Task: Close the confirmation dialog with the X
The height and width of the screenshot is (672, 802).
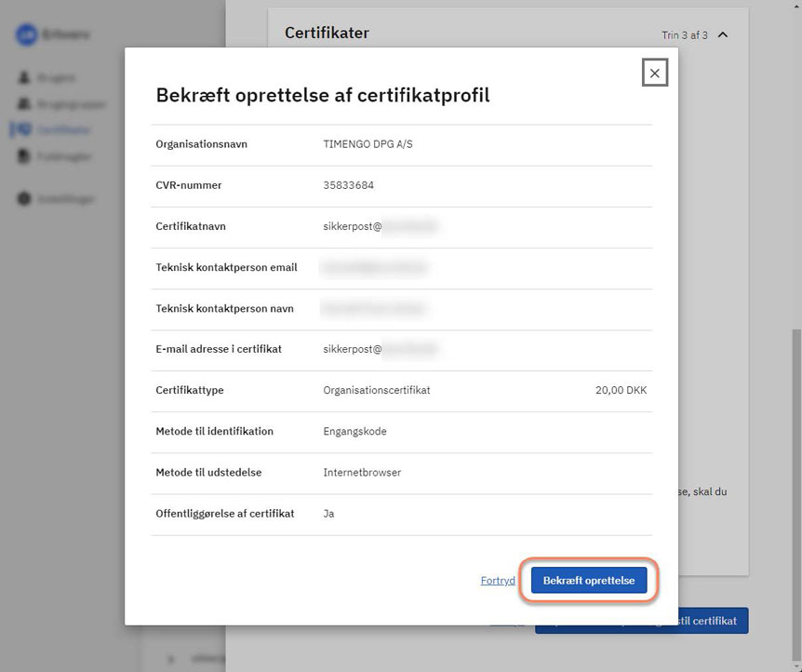Action: tap(655, 73)
